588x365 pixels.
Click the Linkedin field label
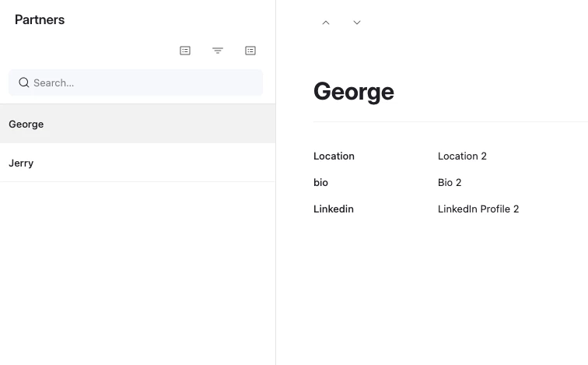334,209
